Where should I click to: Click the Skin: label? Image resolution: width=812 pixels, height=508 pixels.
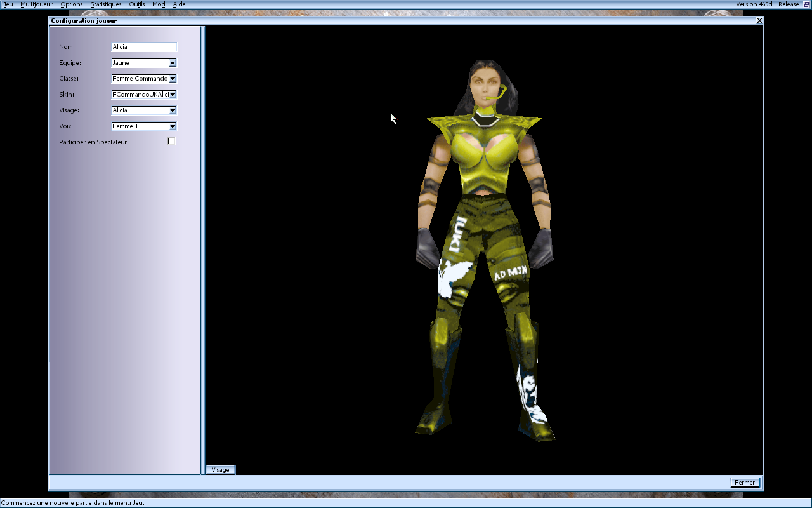coord(67,95)
